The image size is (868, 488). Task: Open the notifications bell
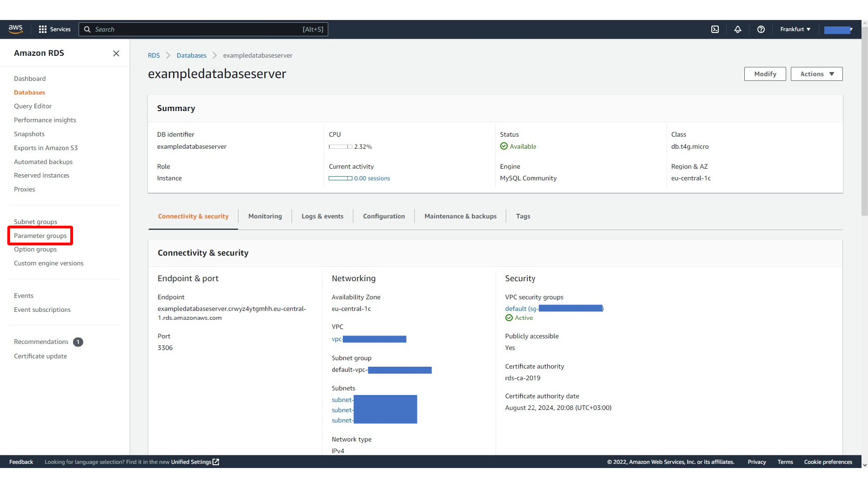coord(738,29)
